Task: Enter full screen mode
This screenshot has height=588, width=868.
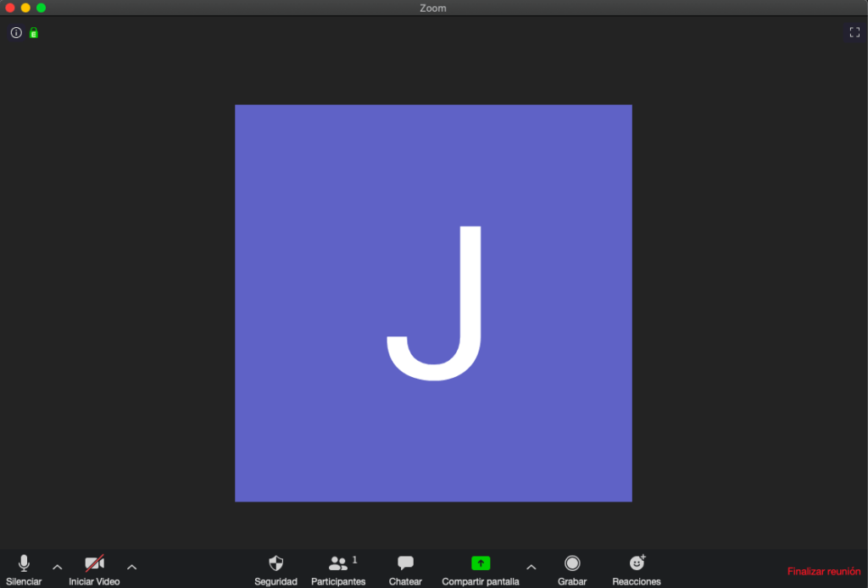Action: pyautogui.click(x=854, y=32)
